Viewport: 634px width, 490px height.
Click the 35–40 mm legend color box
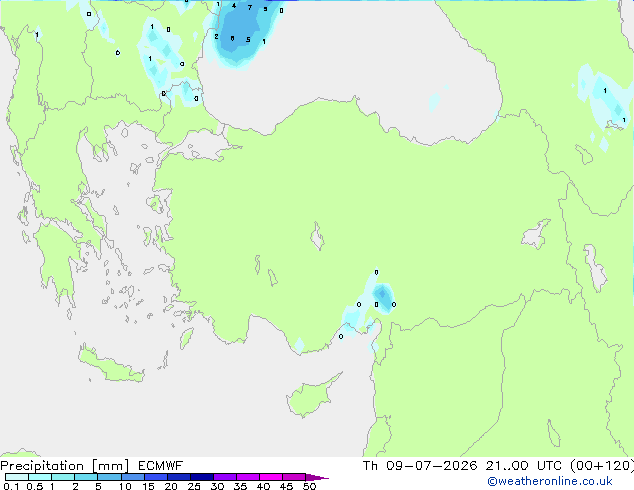click(x=248, y=477)
